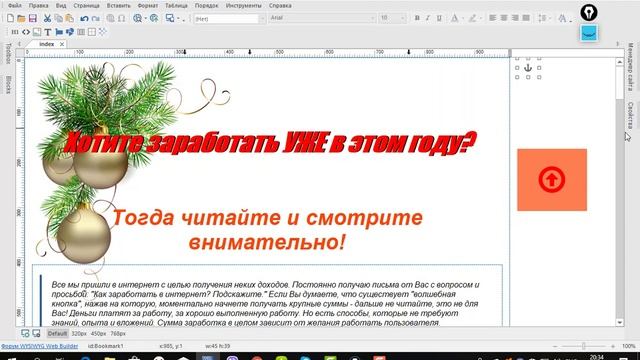Align text to the right

tap(515, 18)
